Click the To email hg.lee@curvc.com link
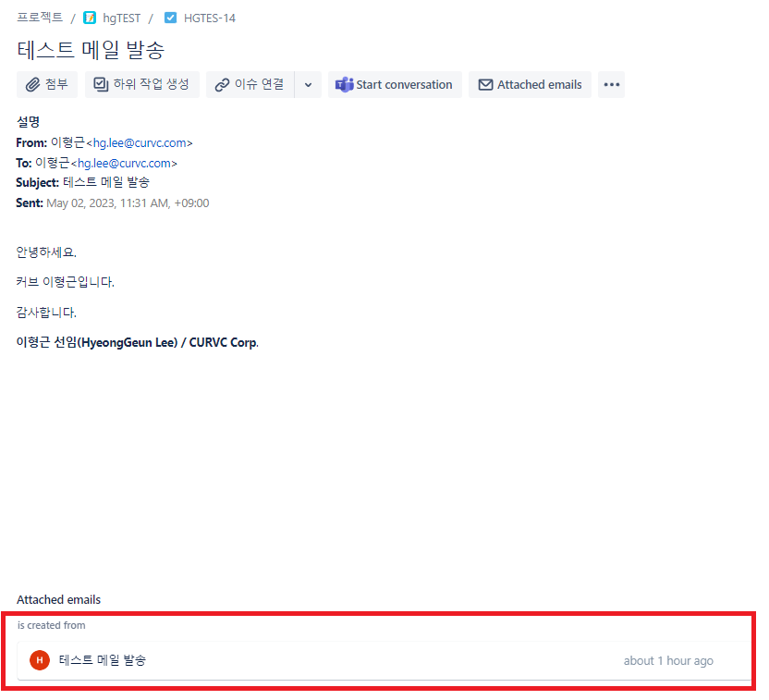Viewport: 769px width, 700px height. point(124,164)
